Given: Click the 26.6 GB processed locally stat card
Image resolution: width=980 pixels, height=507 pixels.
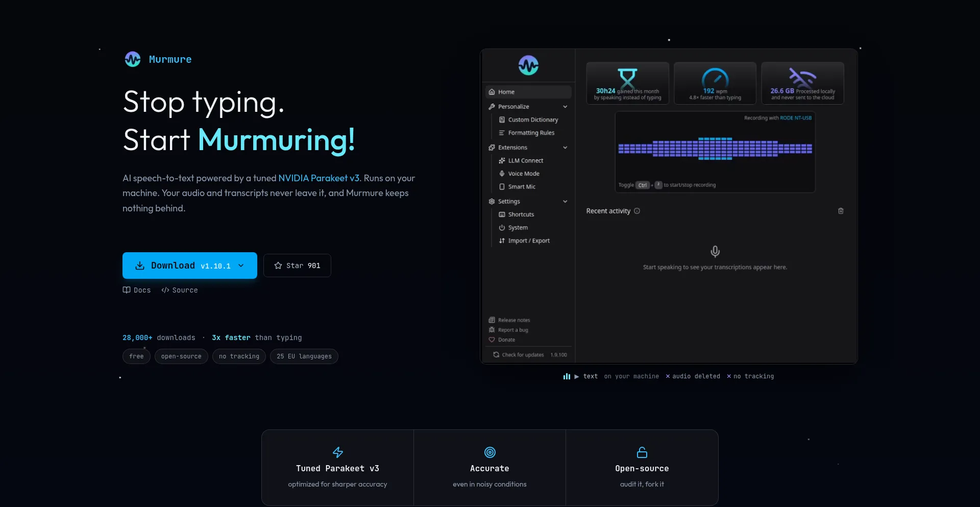Looking at the screenshot, I should pyautogui.click(x=802, y=83).
